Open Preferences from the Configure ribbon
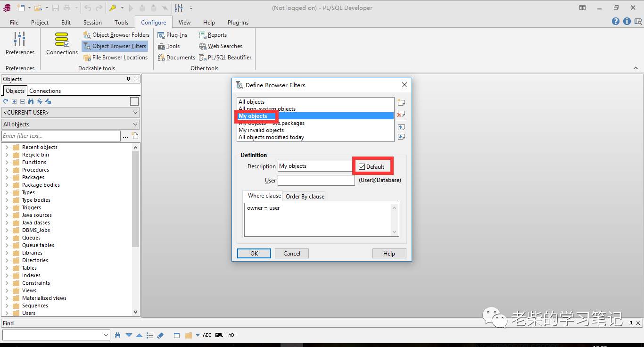This screenshot has width=644, height=347. (x=20, y=43)
